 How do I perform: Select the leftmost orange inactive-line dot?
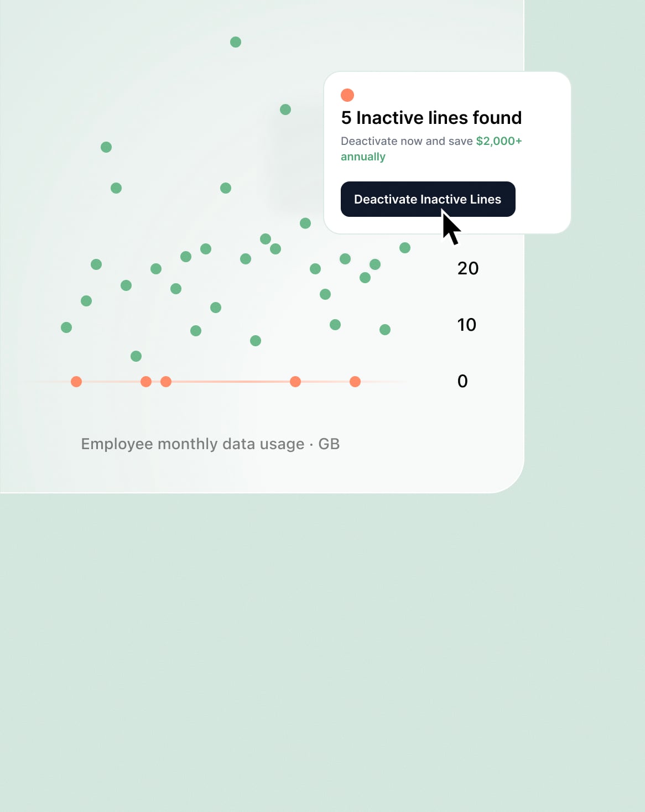[x=76, y=382]
